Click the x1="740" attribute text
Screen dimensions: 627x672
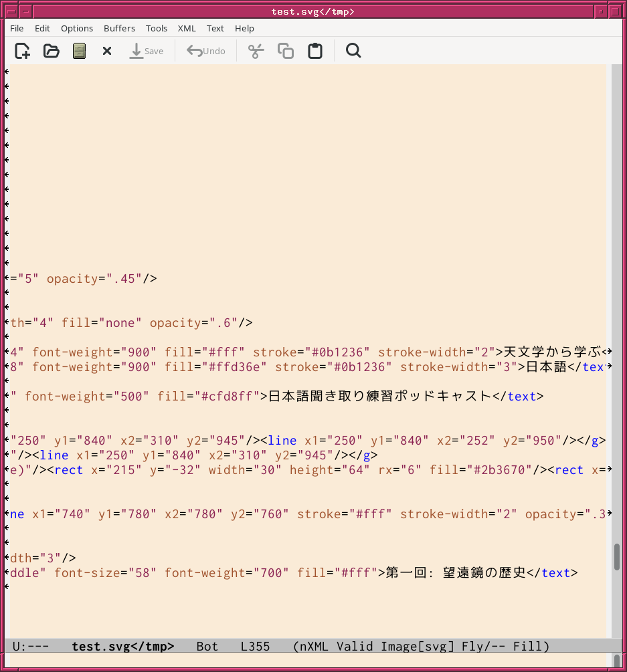[61, 514]
